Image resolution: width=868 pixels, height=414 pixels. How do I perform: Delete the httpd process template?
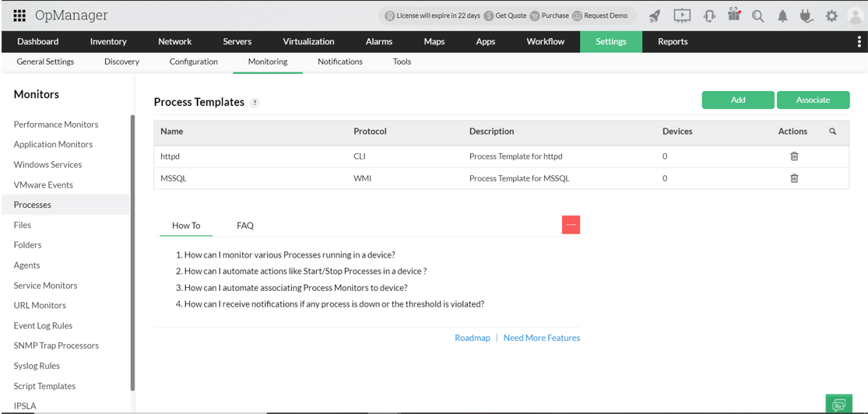click(794, 156)
